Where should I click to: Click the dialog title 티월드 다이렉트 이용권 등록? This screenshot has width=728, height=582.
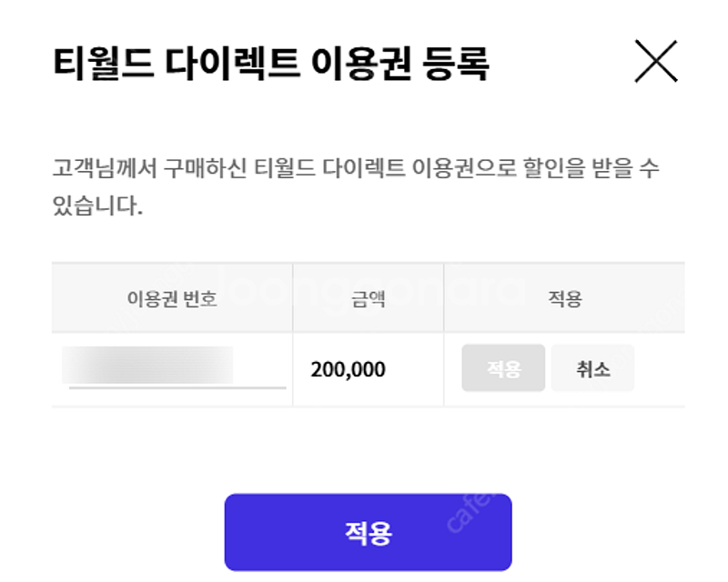tap(271, 65)
